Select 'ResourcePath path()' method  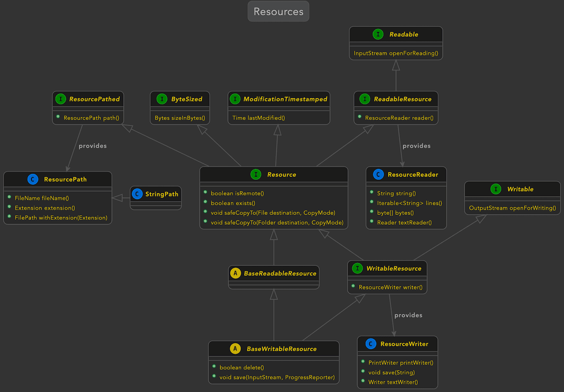coord(91,118)
